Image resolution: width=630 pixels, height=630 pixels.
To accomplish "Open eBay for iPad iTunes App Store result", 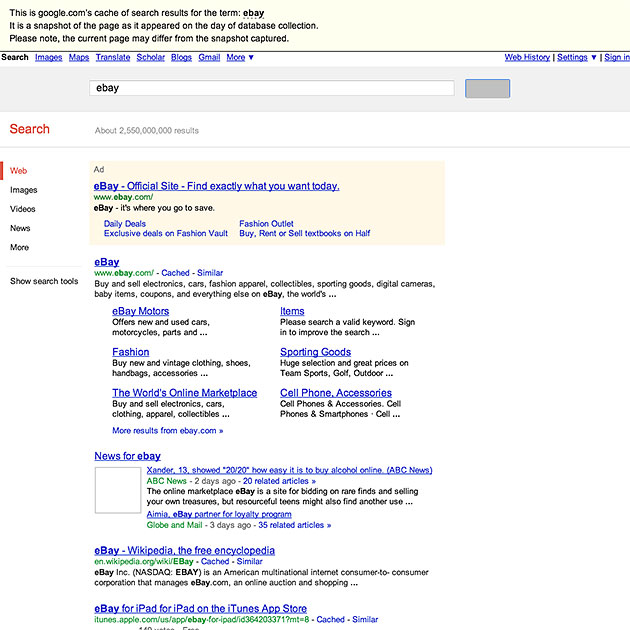I will coord(200,608).
